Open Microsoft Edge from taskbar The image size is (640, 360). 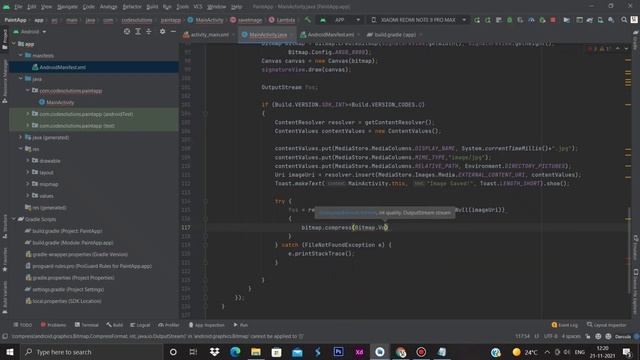(x=235, y=352)
